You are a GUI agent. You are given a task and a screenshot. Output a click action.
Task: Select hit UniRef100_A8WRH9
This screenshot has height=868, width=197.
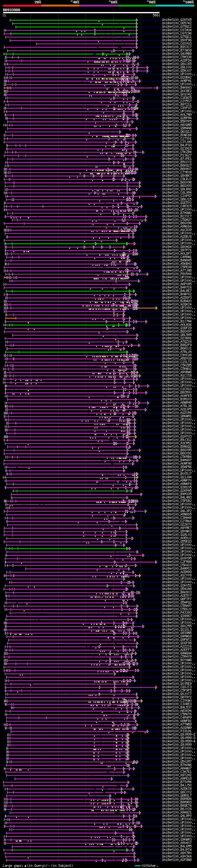[x=177, y=403]
